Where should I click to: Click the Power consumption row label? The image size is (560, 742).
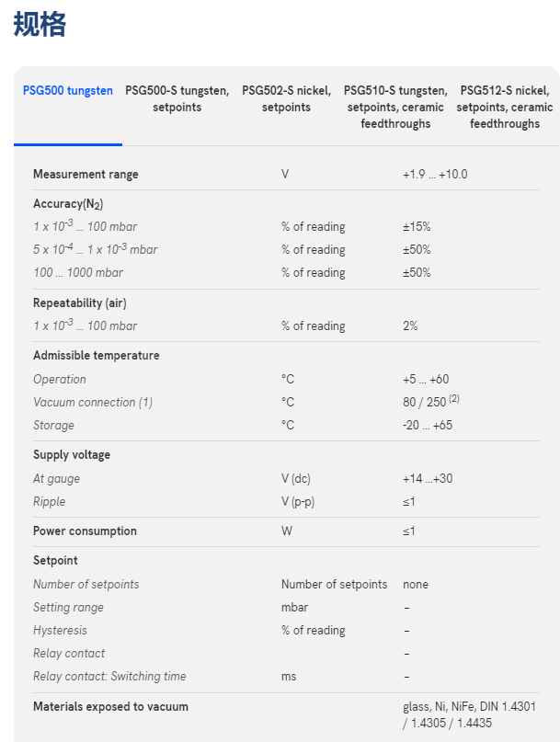pos(85,531)
